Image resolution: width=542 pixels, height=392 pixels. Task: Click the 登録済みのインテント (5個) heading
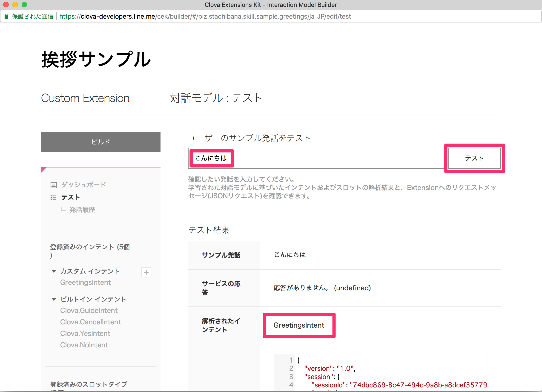click(x=90, y=251)
